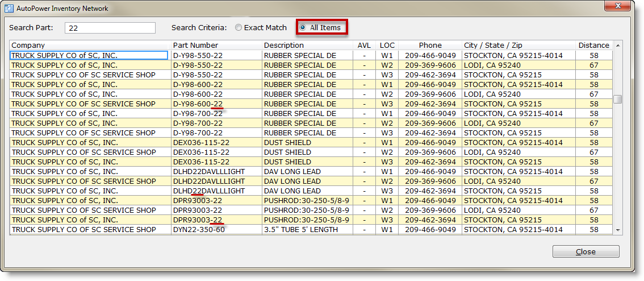Screen dimensions: 644x281
Task: Sort by the Phone column header
Action: [x=430, y=46]
